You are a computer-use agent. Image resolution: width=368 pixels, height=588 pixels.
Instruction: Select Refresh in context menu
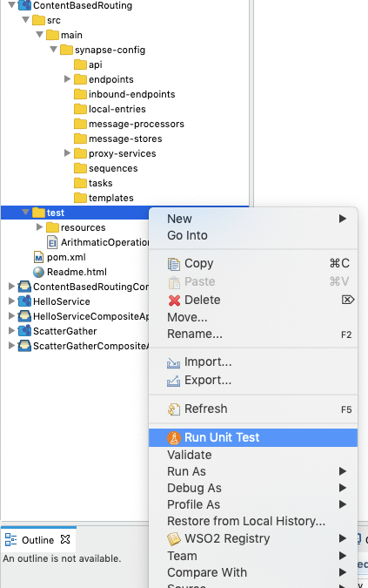(253, 409)
